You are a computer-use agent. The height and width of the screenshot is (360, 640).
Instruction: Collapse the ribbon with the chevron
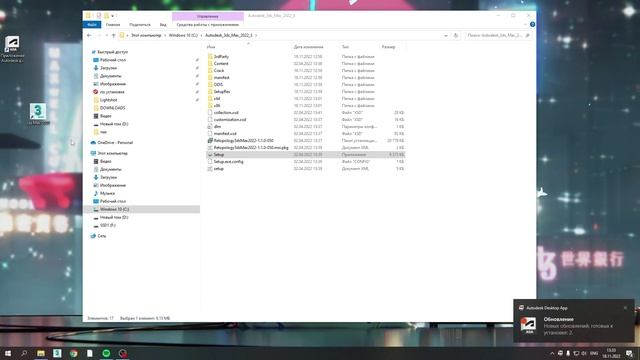click(x=525, y=24)
